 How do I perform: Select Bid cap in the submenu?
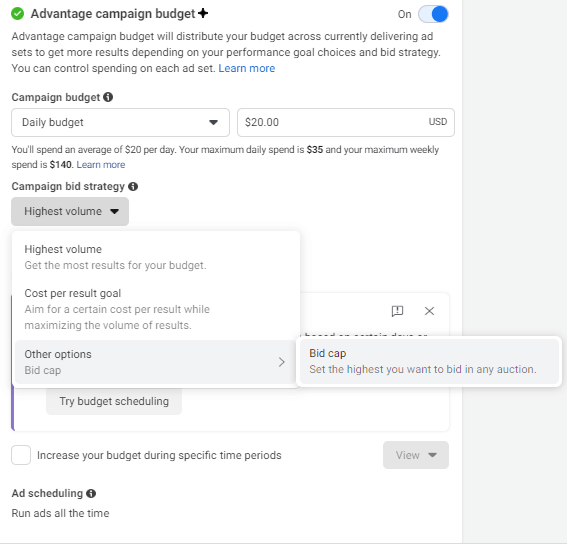point(429,361)
